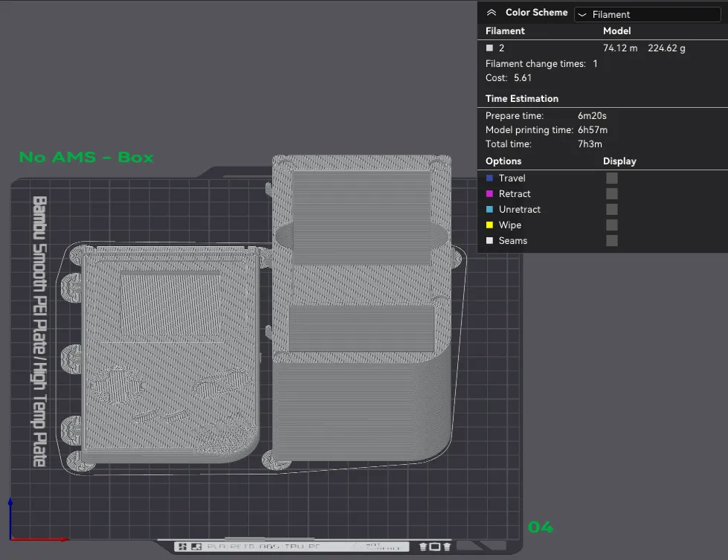The height and width of the screenshot is (560, 728).
Task: Show Seams using its display checkbox
Action: tap(612, 240)
